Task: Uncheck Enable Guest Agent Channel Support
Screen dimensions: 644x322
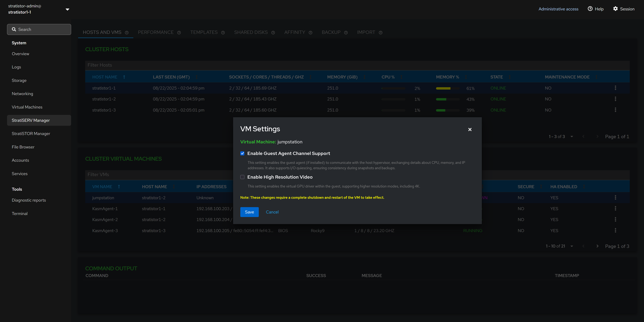Action: click(242, 153)
